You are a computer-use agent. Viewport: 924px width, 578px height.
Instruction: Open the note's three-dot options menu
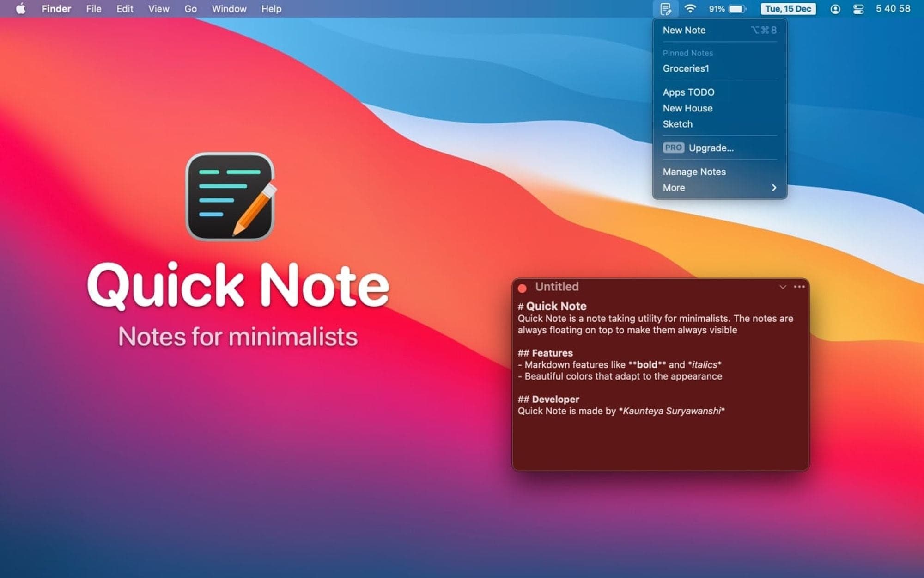point(799,287)
